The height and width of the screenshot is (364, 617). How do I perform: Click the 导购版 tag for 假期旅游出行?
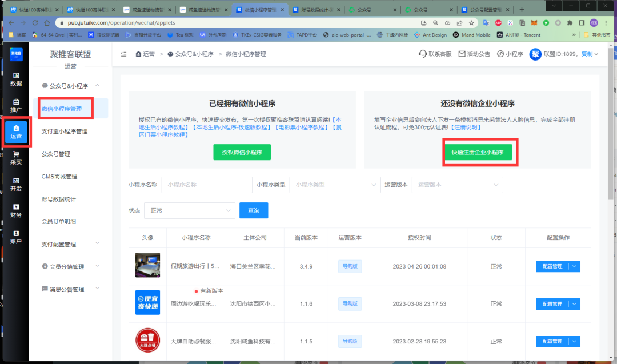tap(350, 266)
